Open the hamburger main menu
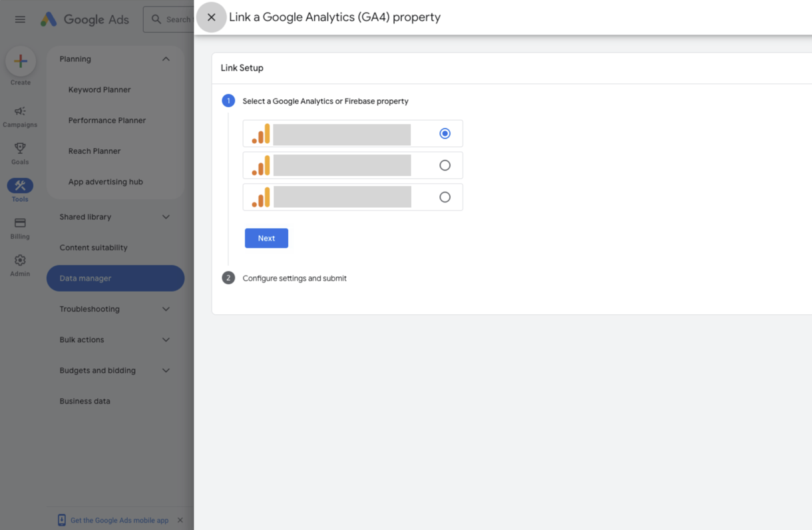Viewport: 812px width, 530px height. (x=20, y=19)
